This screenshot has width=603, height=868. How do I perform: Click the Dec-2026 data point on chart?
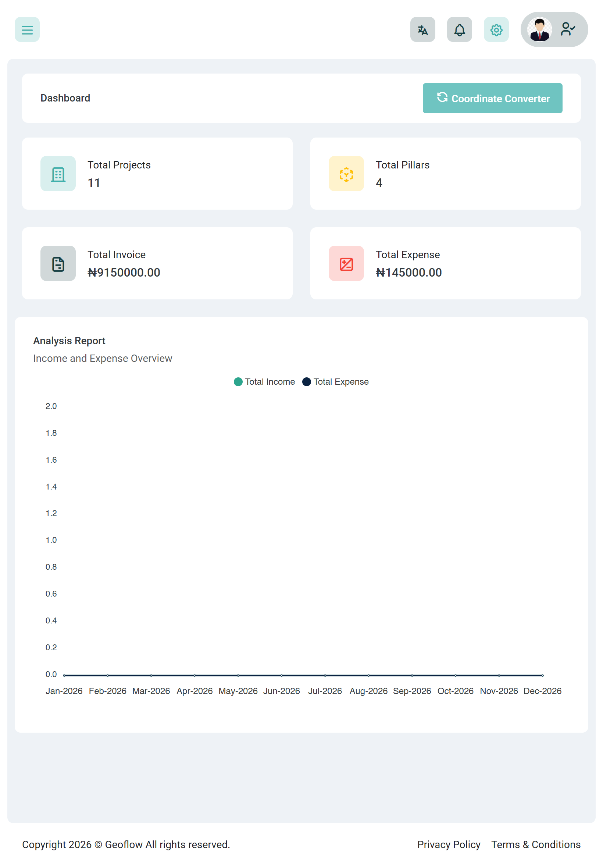pos(542,675)
